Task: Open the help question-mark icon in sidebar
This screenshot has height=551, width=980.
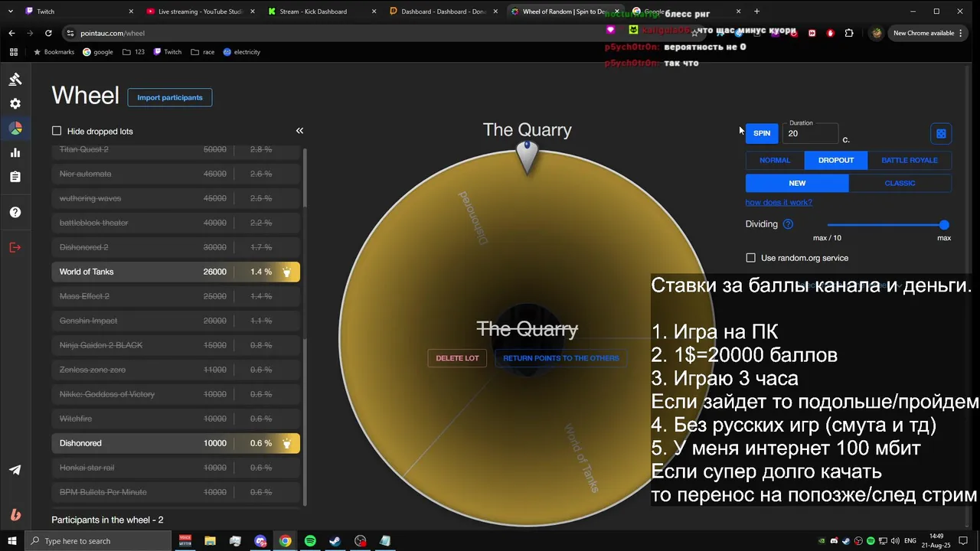Action: tap(15, 212)
